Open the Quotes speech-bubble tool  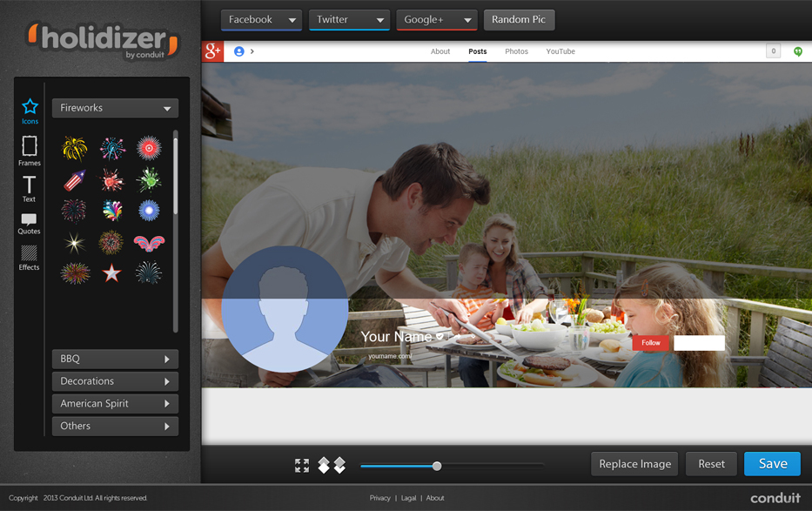pyautogui.click(x=29, y=224)
